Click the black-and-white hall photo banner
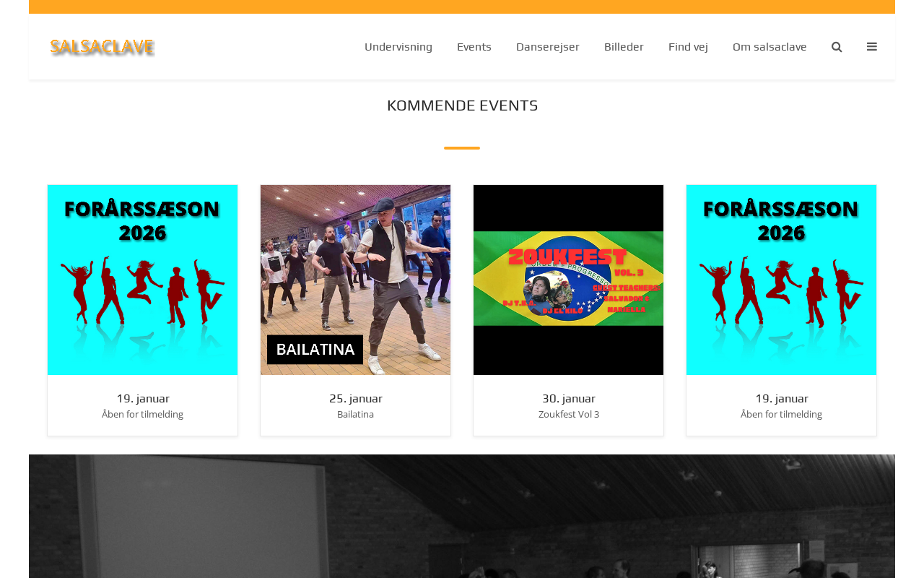This screenshot has width=924, height=578. click(x=462, y=516)
